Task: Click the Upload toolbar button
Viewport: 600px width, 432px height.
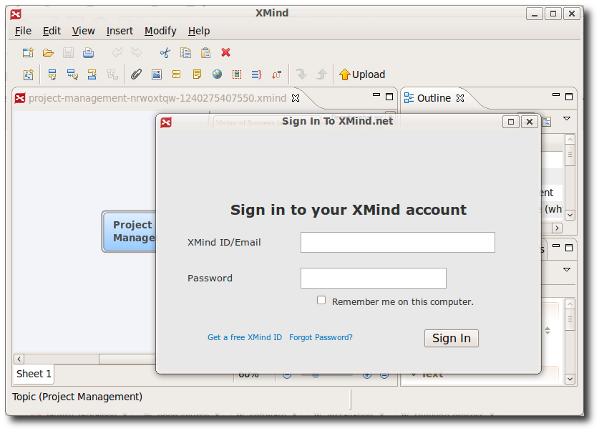Action: [362, 74]
